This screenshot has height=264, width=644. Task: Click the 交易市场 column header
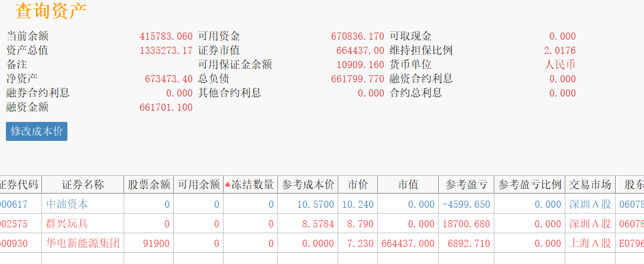coord(590,185)
